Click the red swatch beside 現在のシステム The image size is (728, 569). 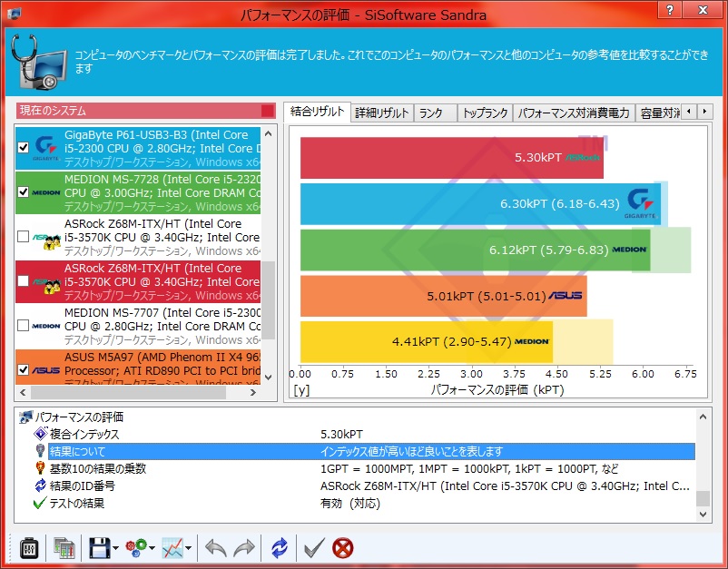pos(268,111)
